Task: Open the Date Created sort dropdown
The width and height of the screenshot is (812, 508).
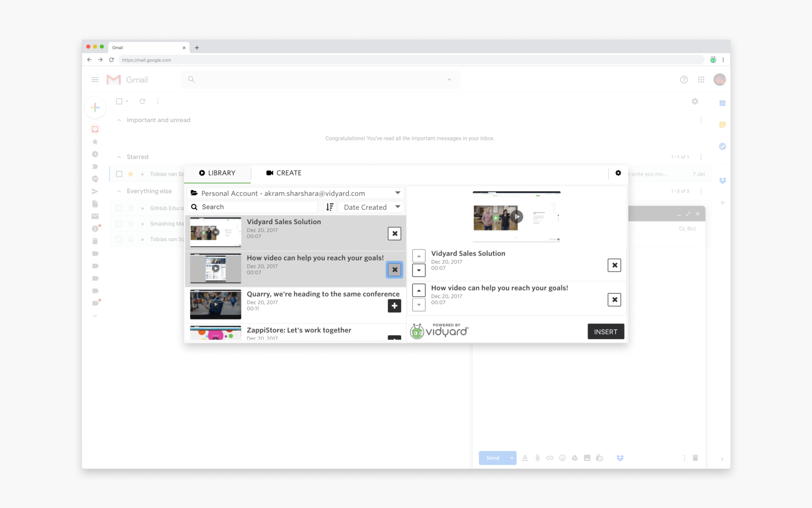Action: click(371, 207)
